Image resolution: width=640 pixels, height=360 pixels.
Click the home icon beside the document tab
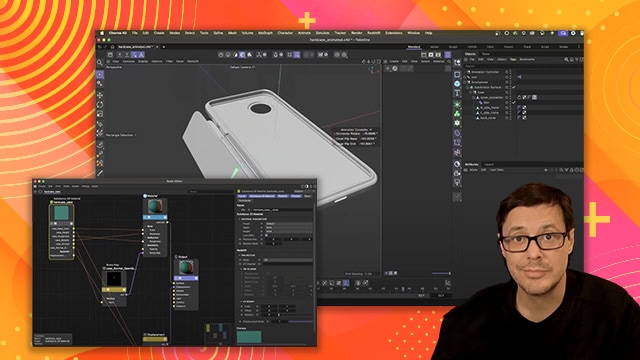coord(112,47)
